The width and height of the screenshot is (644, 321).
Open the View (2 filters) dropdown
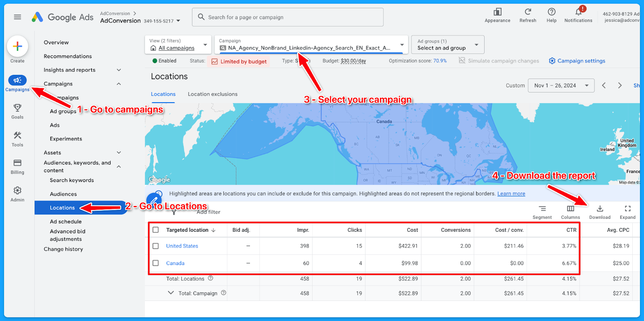click(178, 45)
